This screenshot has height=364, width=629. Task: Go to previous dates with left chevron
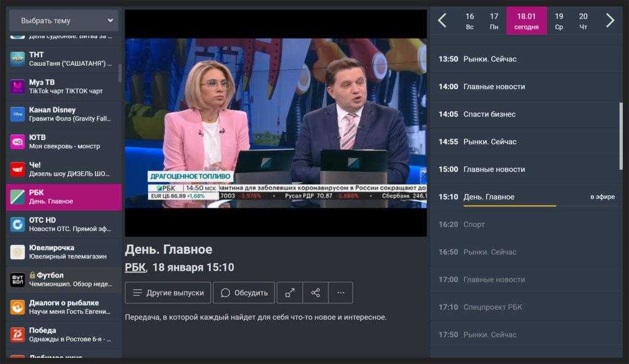(442, 21)
